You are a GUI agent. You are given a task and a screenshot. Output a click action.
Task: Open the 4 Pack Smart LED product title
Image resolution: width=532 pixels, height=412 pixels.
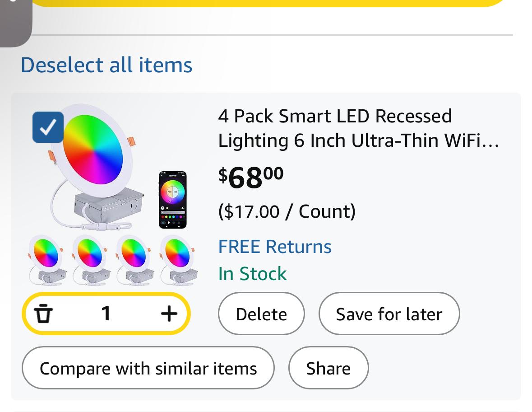click(x=358, y=128)
